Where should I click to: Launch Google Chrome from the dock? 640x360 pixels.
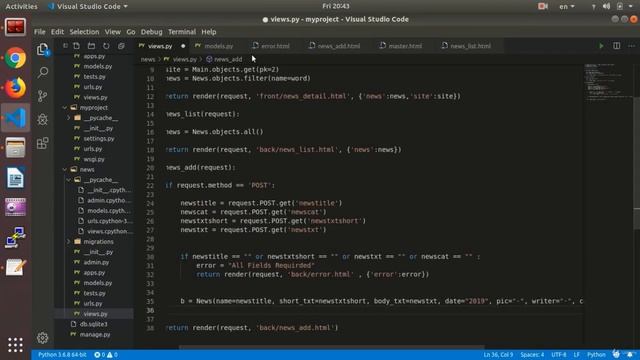[x=15, y=58]
